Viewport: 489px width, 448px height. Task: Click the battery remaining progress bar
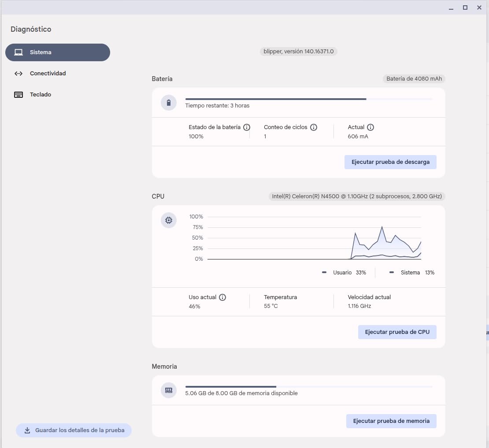[x=308, y=99]
